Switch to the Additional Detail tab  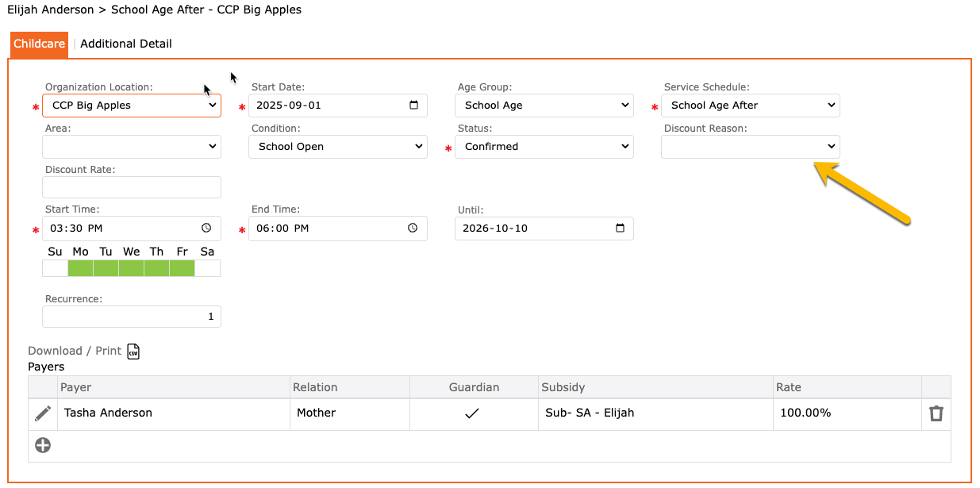[126, 44]
